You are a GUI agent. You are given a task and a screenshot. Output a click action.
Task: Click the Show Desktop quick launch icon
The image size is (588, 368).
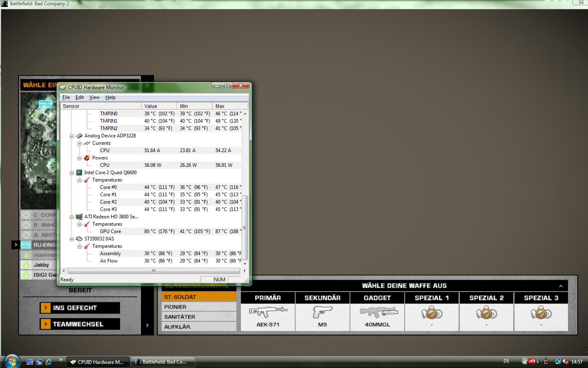[x=30, y=362]
